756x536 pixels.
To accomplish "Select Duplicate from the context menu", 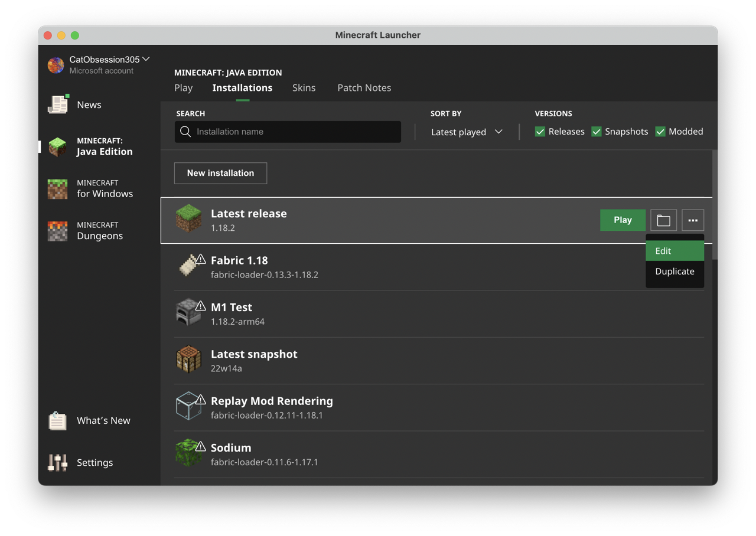I will coord(674,271).
